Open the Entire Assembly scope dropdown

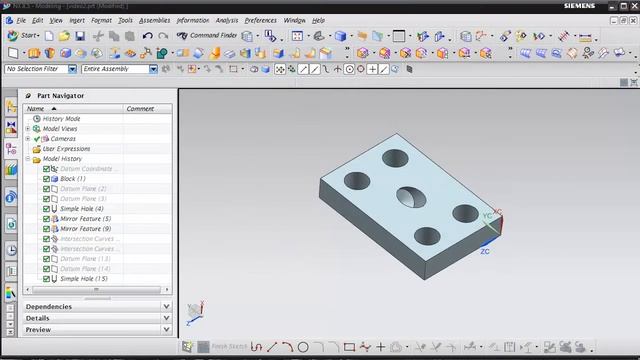click(153, 69)
